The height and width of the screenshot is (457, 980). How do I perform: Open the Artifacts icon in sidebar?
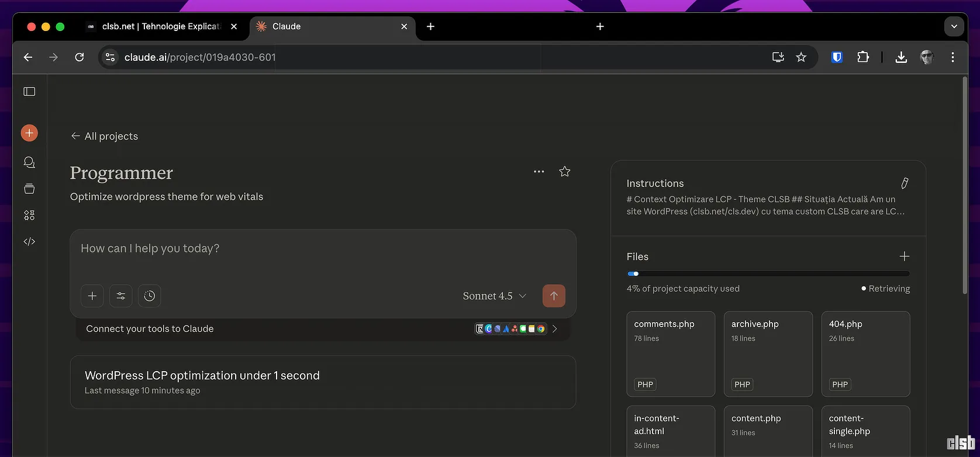click(29, 215)
